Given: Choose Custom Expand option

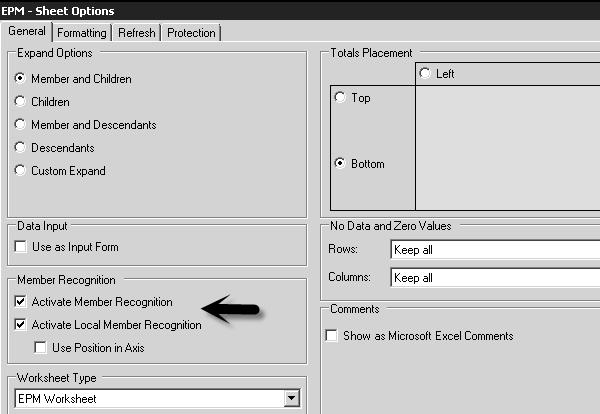Looking at the screenshot, I should coord(21,171).
